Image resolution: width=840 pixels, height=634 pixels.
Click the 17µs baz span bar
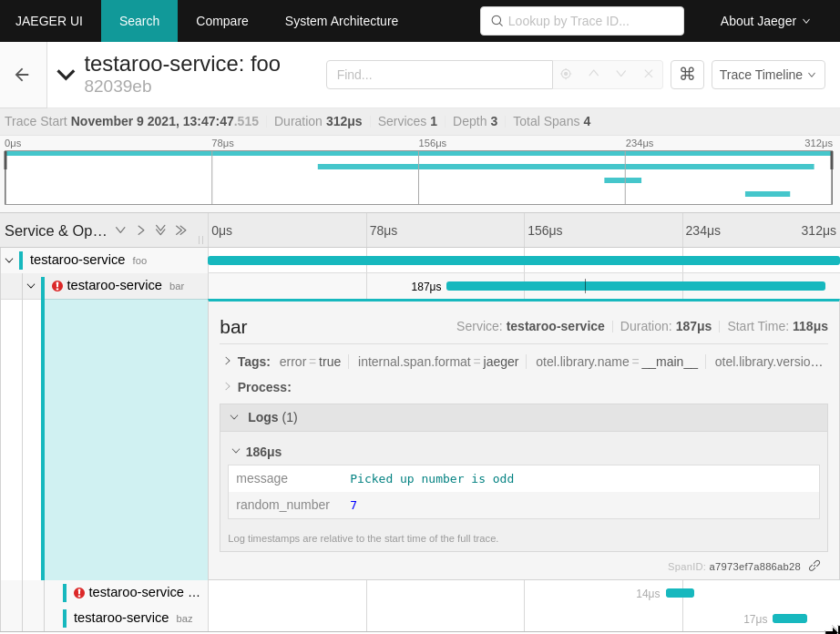tap(790, 619)
